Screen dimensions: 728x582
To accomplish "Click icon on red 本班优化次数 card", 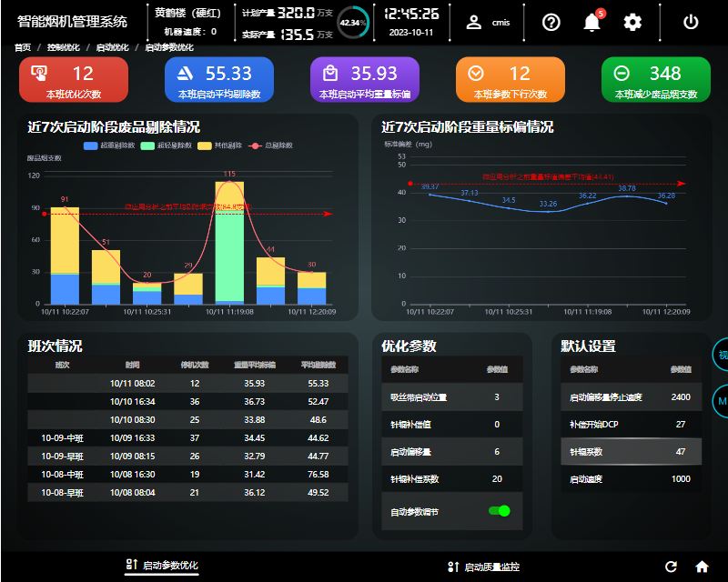I will click(39, 73).
